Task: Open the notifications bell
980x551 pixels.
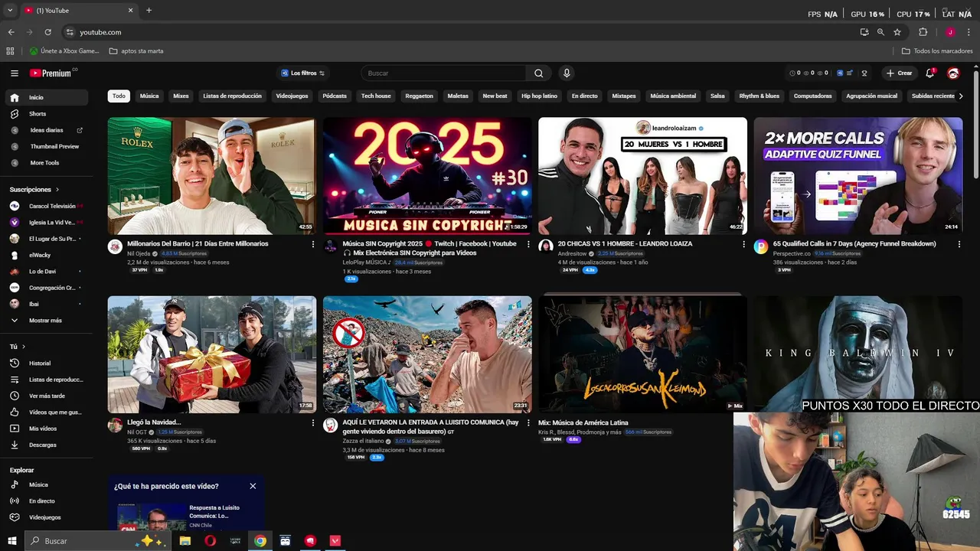Action: click(x=930, y=73)
